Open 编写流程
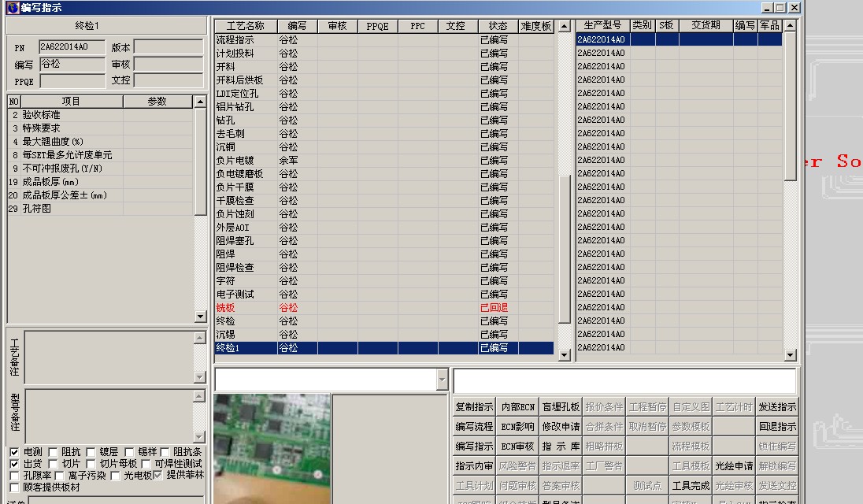 tap(475, 426)
